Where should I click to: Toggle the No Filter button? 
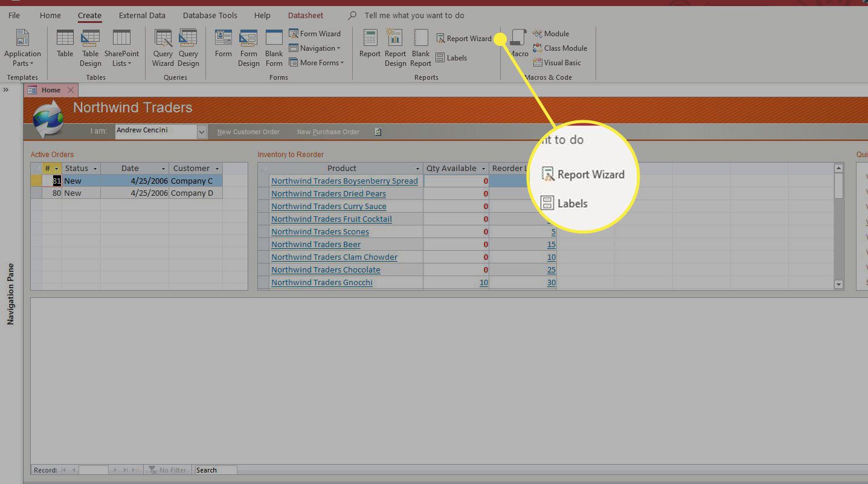pos(167,470)
